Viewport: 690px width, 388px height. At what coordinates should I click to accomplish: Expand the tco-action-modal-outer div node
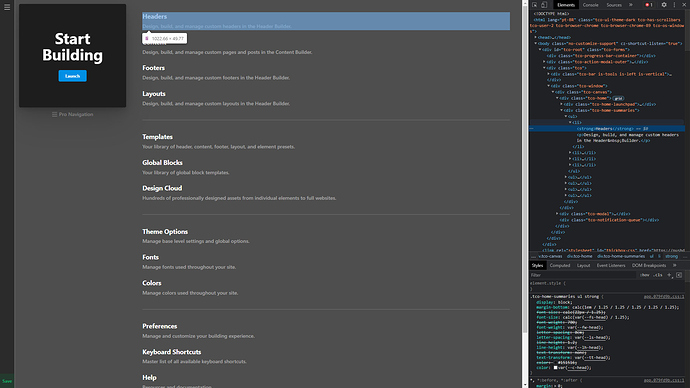pyautogui.click(x=544, y=62)
